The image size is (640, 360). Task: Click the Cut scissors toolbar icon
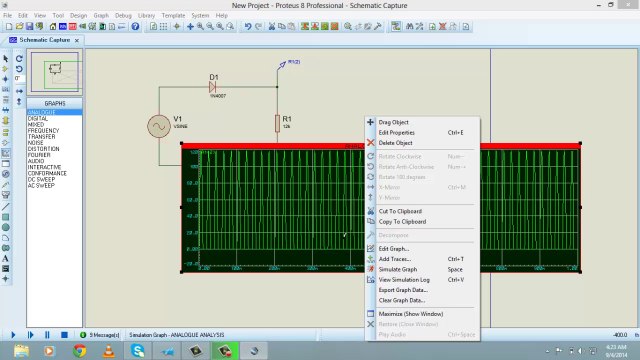pos(271,27)
